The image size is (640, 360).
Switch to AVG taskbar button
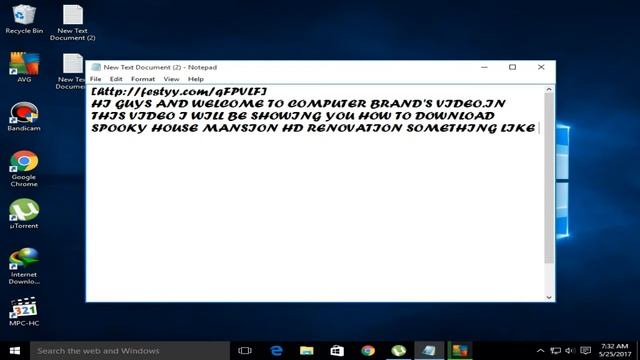tap(460, 351)
